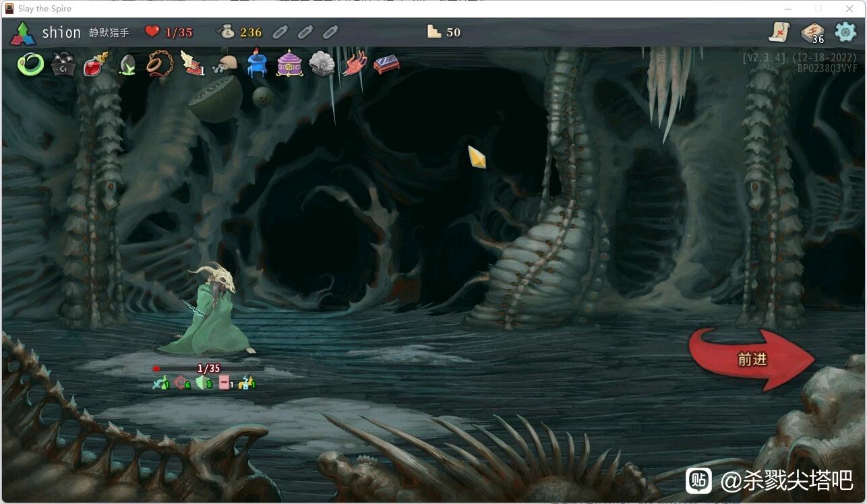This screenshot has height=504, width=867.
Task: Click the Slay the Spire title bar icon
Action: pyautogui.click(x=9, y=9)
